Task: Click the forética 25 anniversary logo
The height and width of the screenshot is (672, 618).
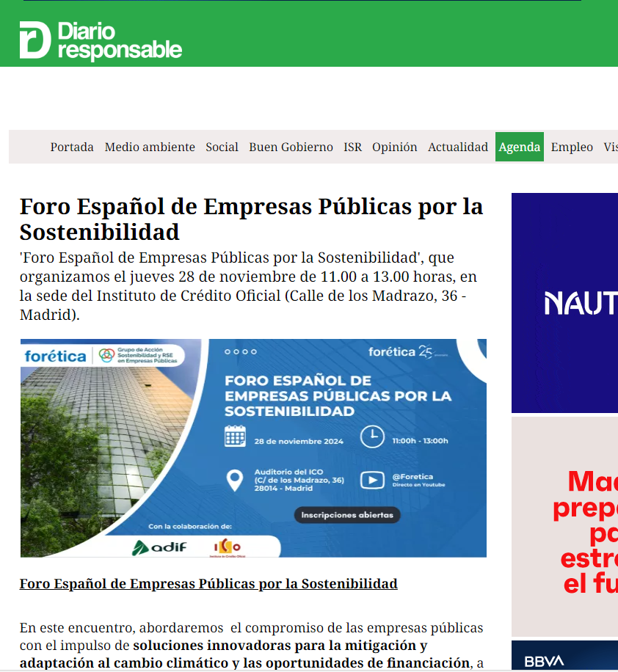Action: coord(407,352)
